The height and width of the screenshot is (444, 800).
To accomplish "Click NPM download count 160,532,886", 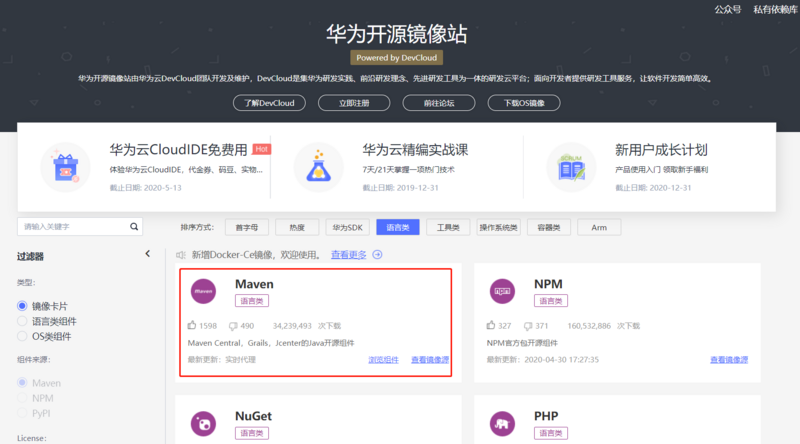I will [589, 326].
